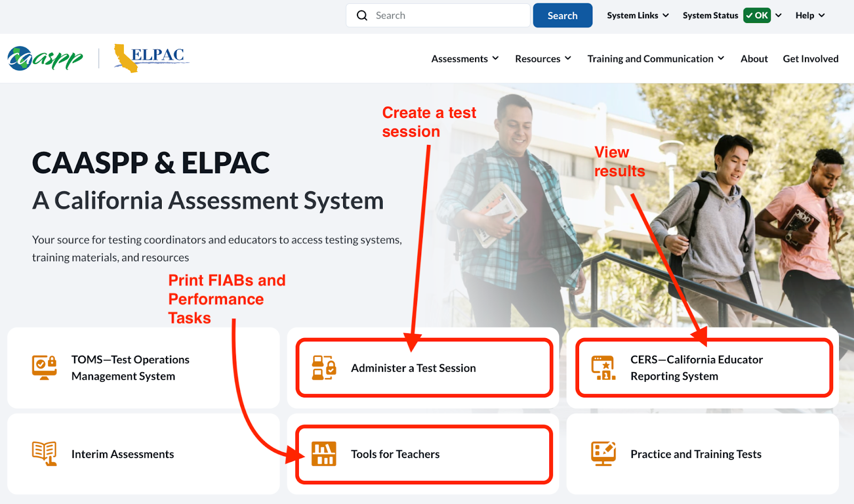Viewport: 854px width, 504px height.
Task: Click the Practice and Training Tests icon
Action: [604, 454]
